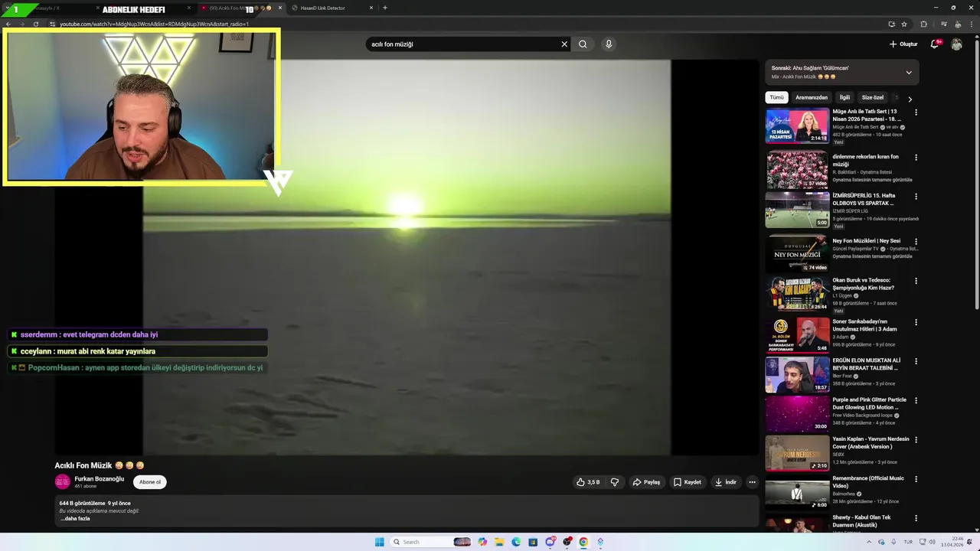The image size is (980, 551).
Task: Like the video with thumbs-up icon
Action: click(588, 482)
